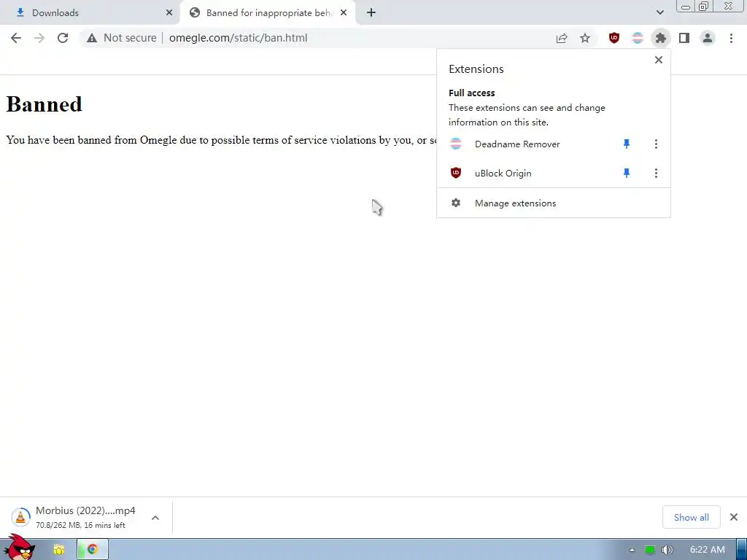Reload the Omegle ban page
This screenshot has width=747, height=560.
point(63,38)
